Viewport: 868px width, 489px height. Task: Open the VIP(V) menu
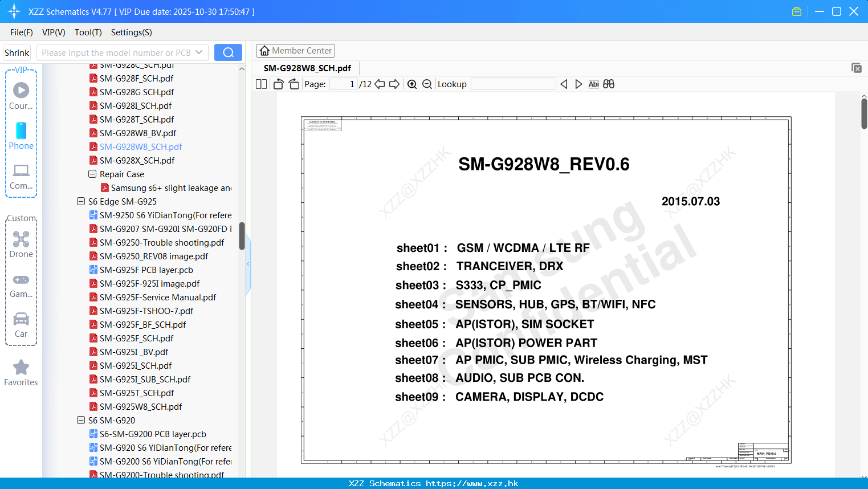54,32
